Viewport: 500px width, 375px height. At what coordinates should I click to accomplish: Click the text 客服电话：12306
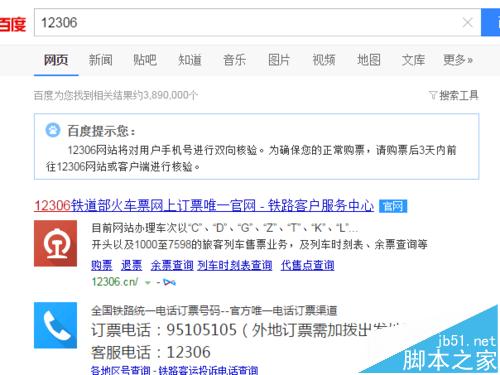pos(151,352)
